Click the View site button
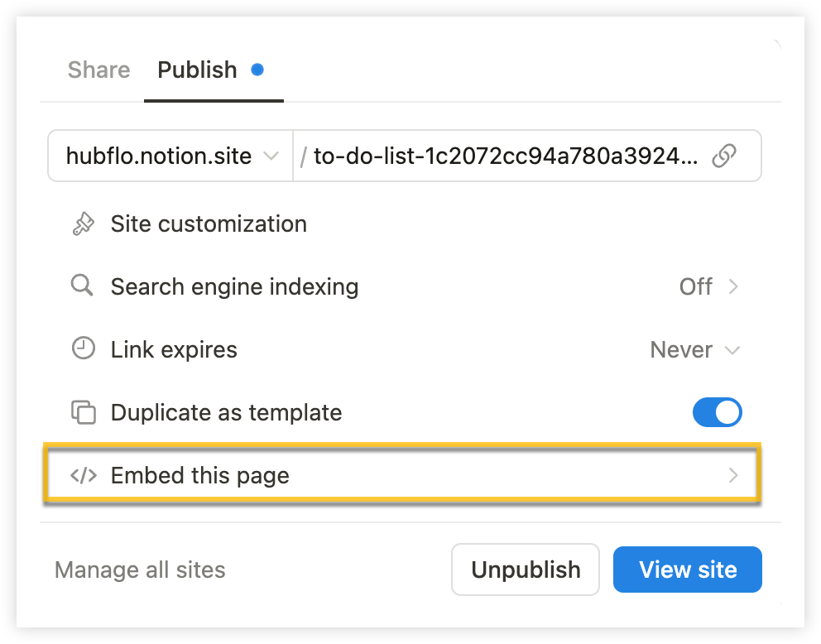 (x=688, y=570)
